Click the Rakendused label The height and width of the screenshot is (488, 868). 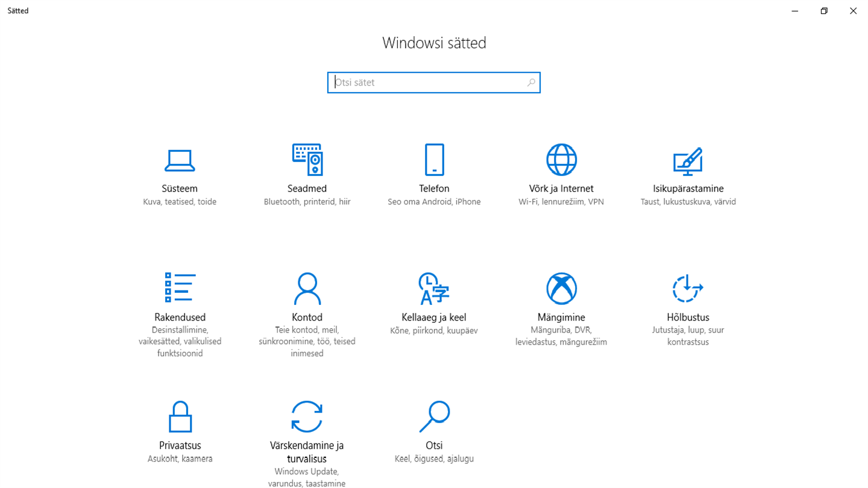(x=180, y=317)
